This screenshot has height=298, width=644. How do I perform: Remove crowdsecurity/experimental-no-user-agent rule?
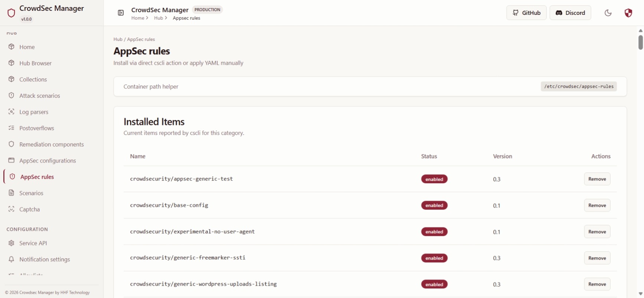[597, 231]
